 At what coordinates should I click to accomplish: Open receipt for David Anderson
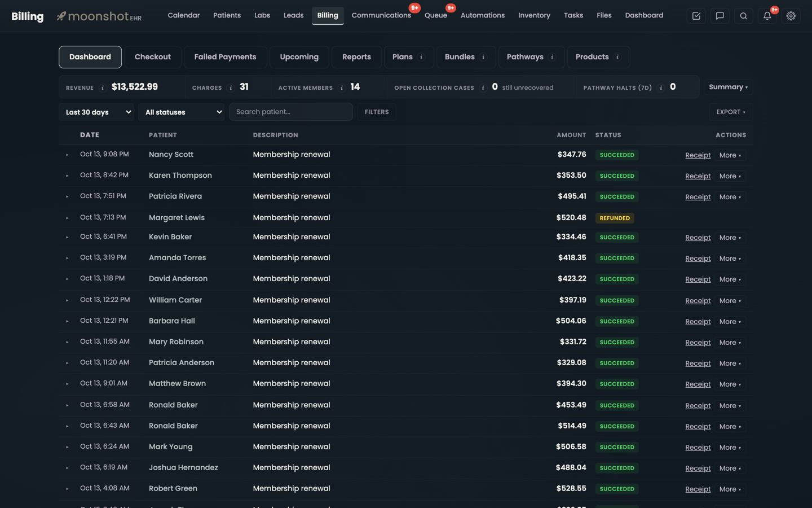[x=698, y=279]
